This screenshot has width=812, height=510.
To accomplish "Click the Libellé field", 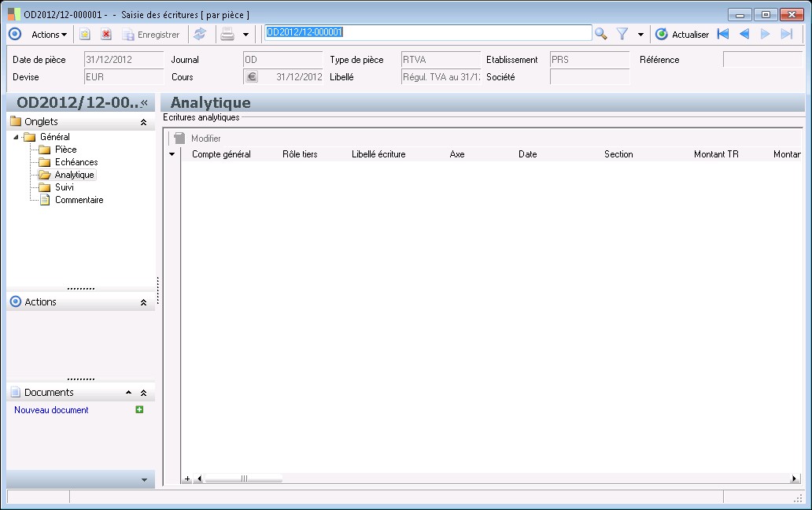I will click(x=441, y=77).
